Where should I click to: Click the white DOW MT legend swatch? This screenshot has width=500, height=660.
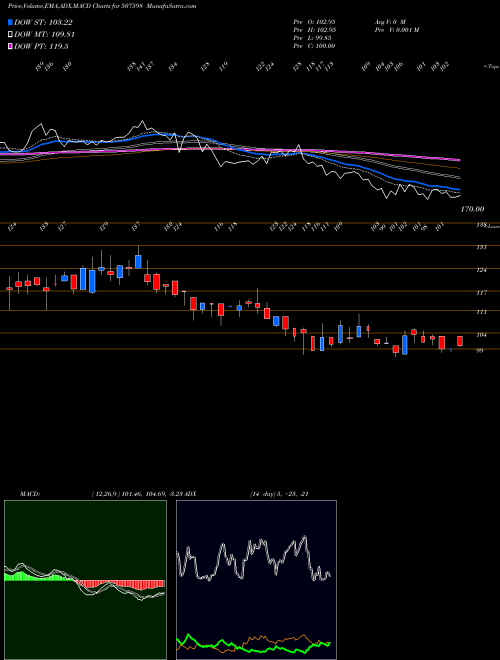coord(10,35)
